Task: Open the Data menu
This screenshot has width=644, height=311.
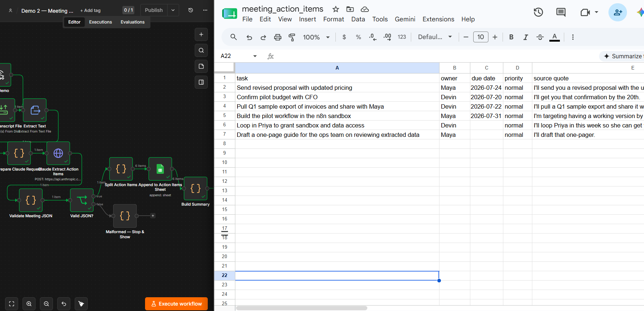Action: pyautogui.click(x=358, y=19)
